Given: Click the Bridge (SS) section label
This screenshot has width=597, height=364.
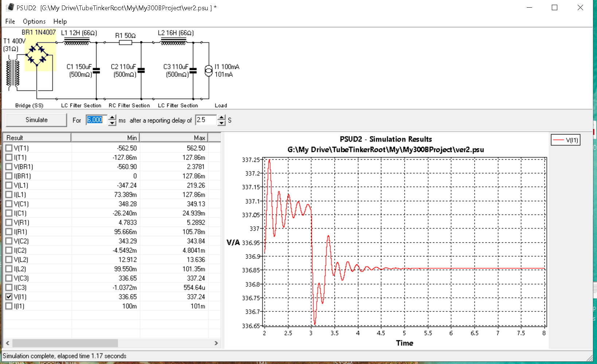Looking at the screenshot, I should click(x=29, y=105).
